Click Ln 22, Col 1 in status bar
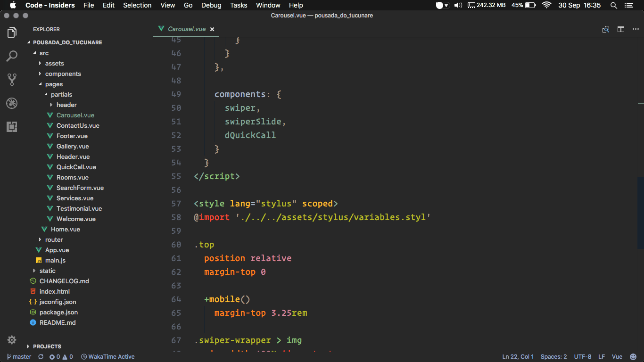The height and width of the screenshot is (362, 644). [x=518, y=357]
